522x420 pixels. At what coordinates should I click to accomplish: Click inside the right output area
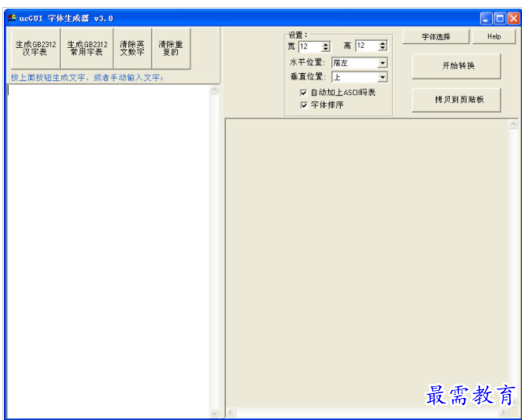368,263
